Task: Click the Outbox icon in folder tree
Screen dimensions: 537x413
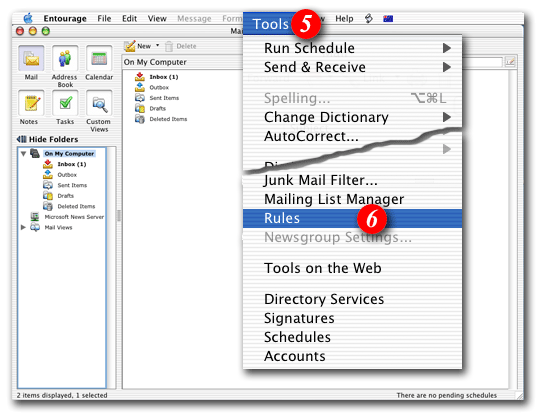Action: [48, 174]
